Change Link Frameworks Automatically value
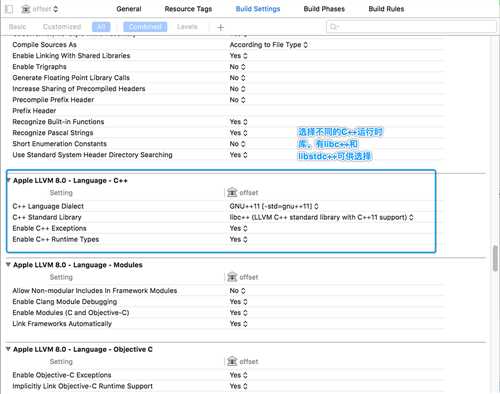 click(x=238, y=323)
